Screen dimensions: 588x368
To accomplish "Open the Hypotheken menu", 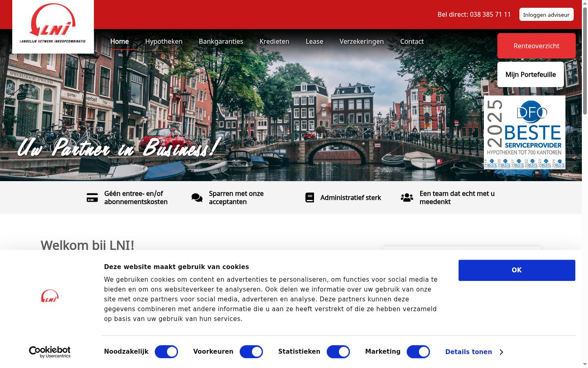I will point(164,41).
